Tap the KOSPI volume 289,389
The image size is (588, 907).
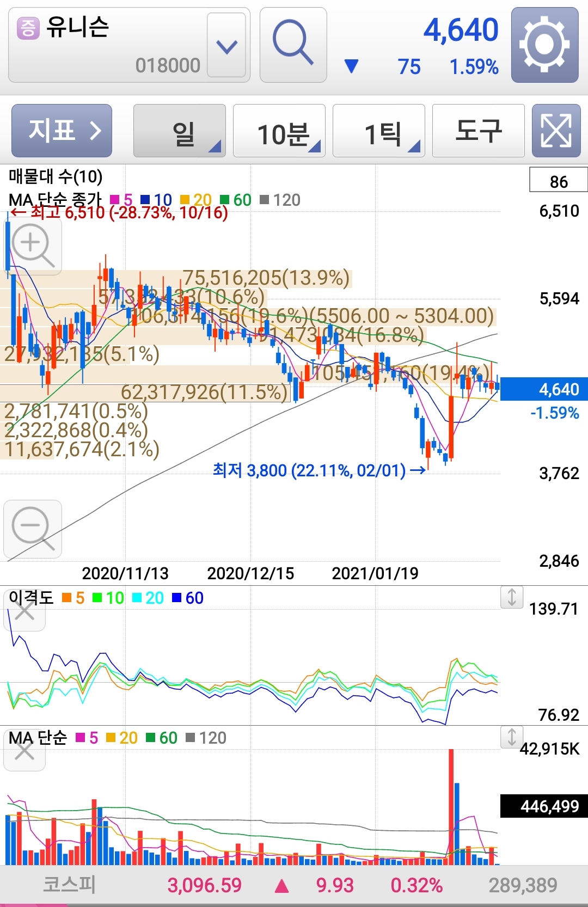coord(523,885)
